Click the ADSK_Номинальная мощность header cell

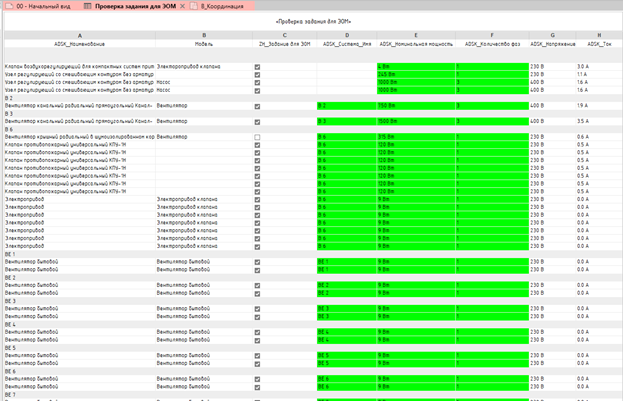pos(416,44)
